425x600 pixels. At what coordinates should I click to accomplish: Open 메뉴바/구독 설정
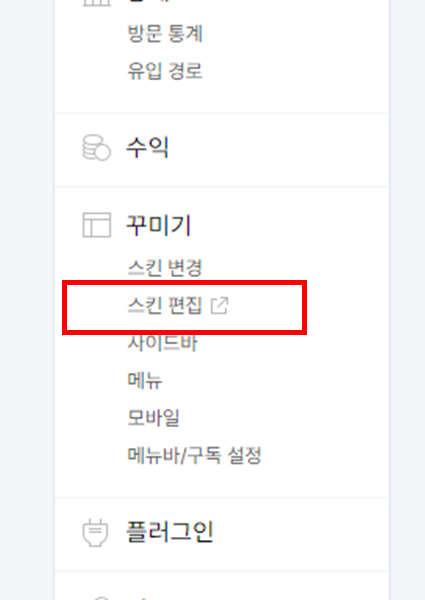[x=194, y=455]
